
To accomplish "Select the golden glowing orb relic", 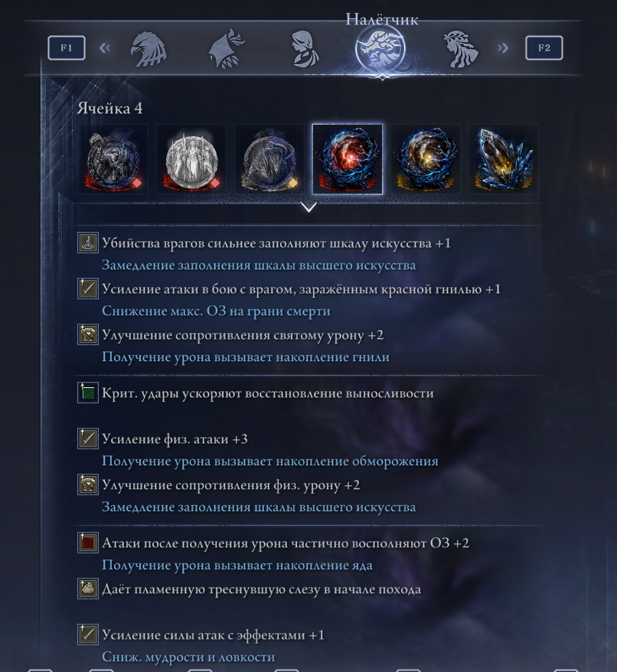I will [426, 159].
